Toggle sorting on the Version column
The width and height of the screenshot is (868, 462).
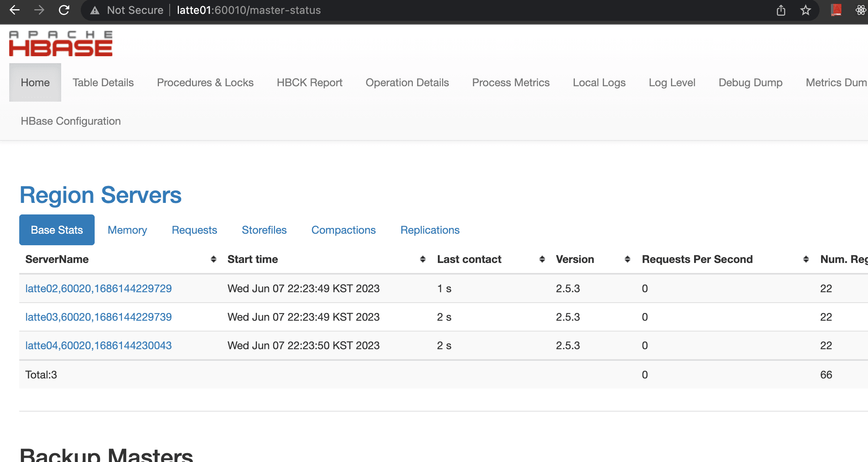coord(628,259)
